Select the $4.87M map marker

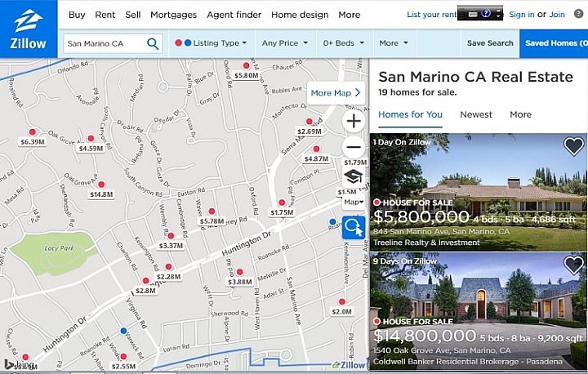[x=317, y=149]
